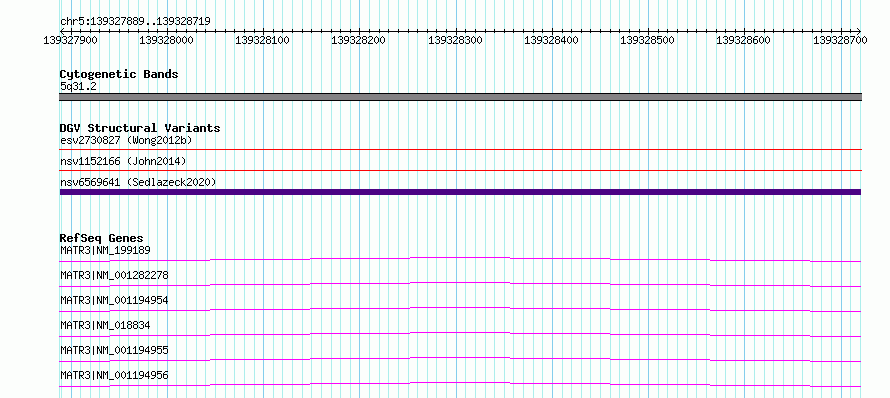Click ruler position 139328700

click(840, 40)
